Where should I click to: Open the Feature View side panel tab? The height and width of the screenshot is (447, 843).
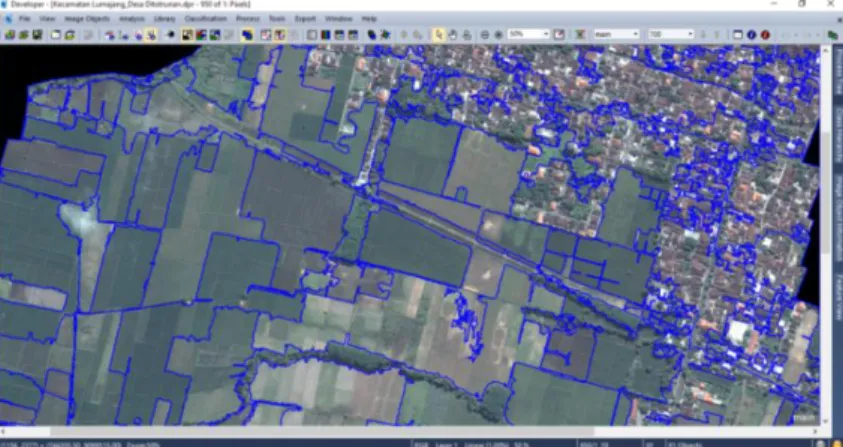(838, 296)
